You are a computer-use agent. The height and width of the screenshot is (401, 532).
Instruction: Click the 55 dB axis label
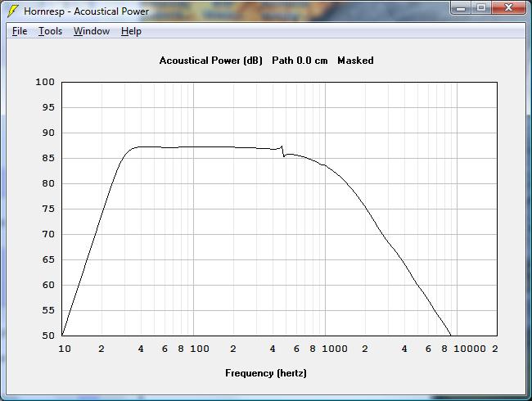[x=48, y=310]
